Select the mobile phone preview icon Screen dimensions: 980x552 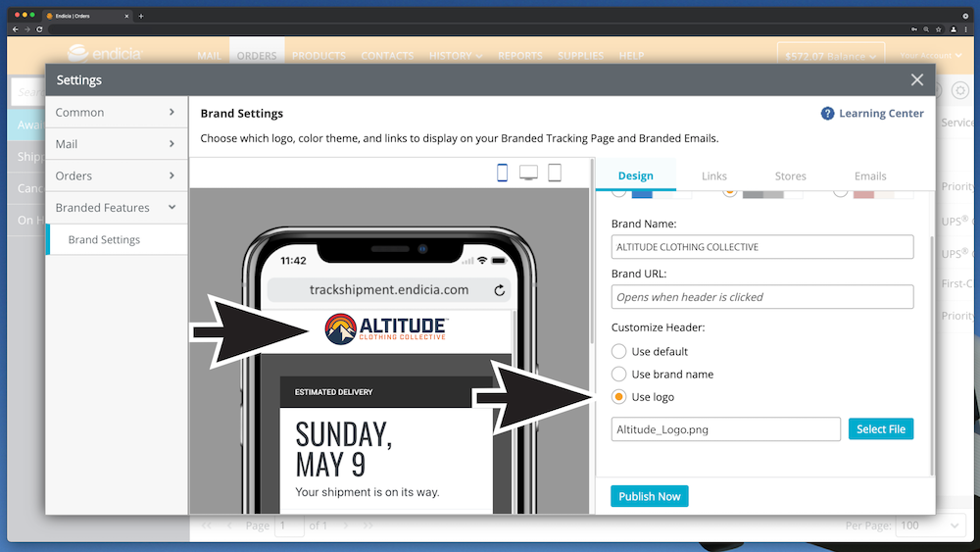[x=502, y=173]
